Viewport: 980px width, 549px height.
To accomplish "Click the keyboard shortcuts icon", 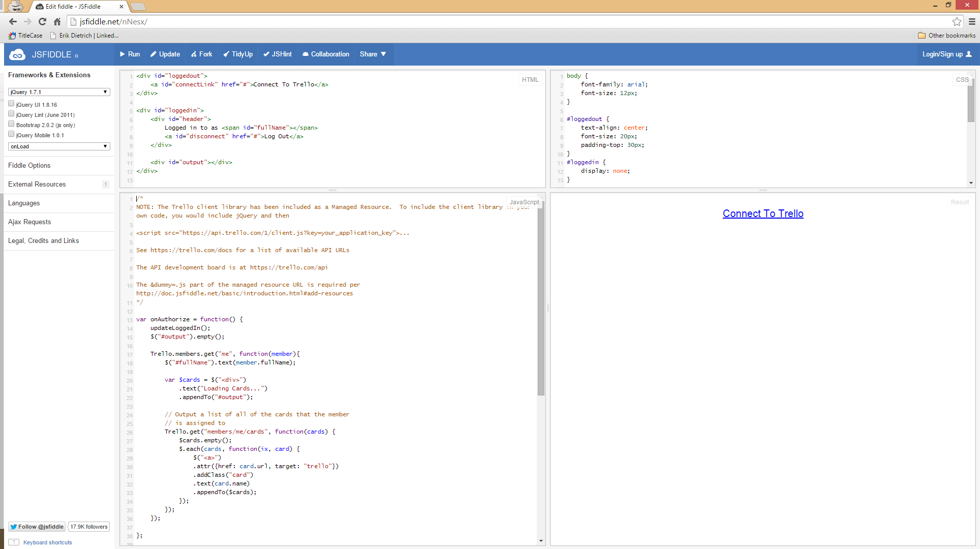I will 14,542.
